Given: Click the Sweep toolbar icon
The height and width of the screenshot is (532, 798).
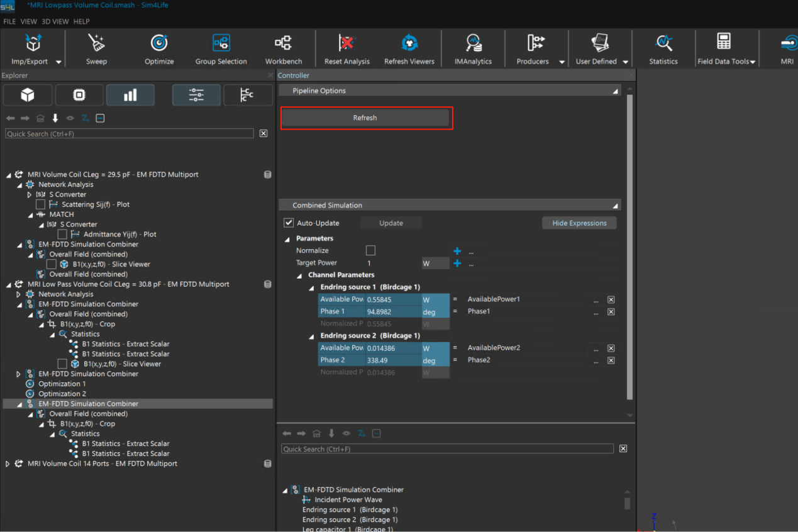Looking at the screenshot, I should click(96, 43).
